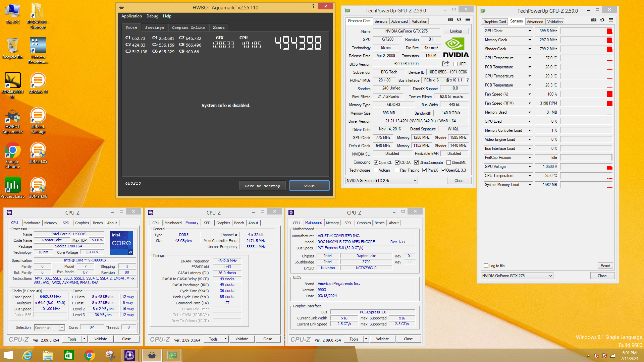
Task: Click camera icon in GPU-Z Sensors window
Action: tap(593, 20)
